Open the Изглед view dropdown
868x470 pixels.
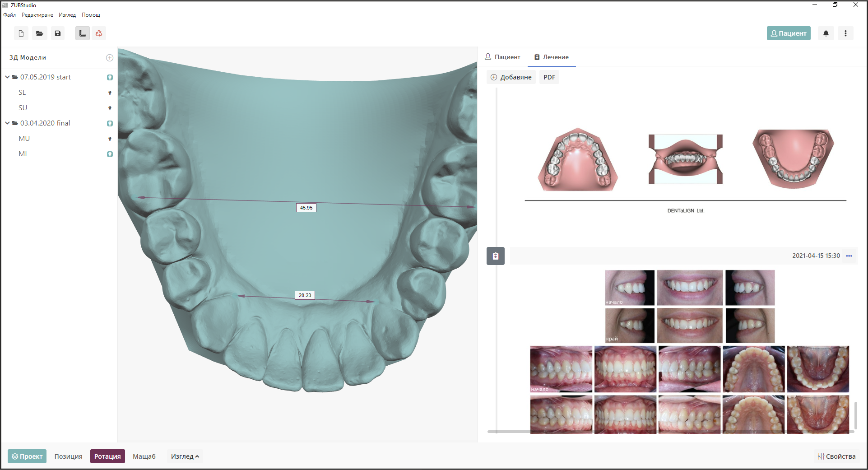[185, 456]
